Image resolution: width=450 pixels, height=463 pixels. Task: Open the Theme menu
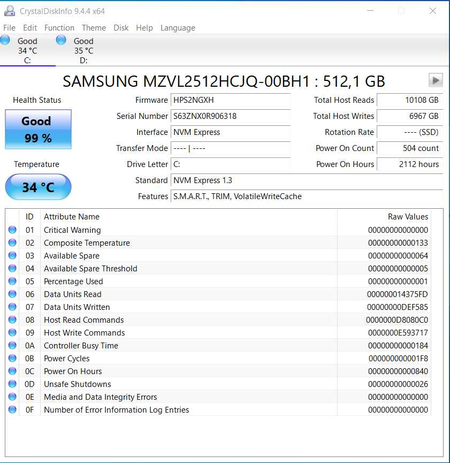click(x=94, y=28)
